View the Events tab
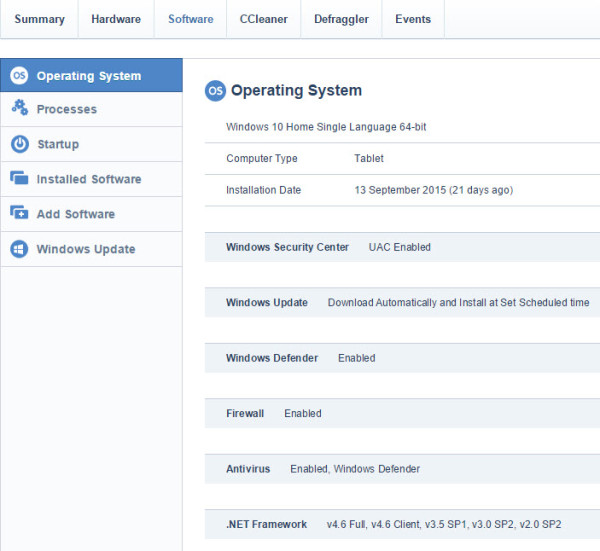Screen dimensions: 600x551 413,19
